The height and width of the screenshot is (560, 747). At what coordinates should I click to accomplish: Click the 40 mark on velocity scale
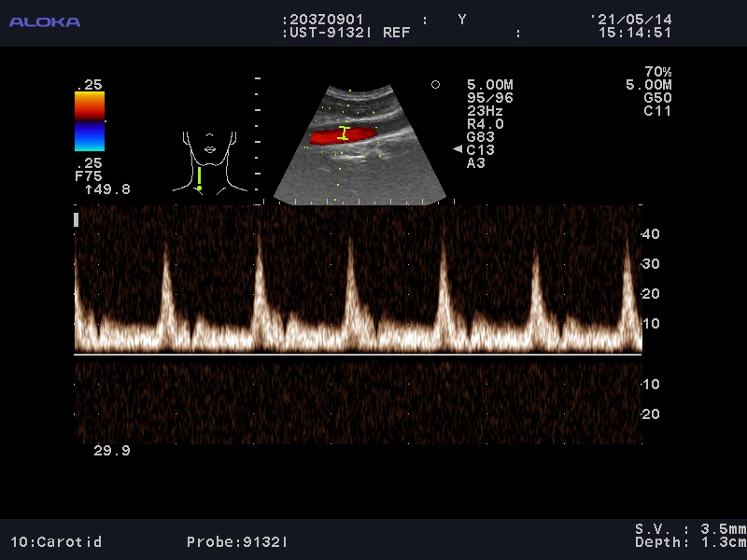pyautogui.click(x=651, y=234)
